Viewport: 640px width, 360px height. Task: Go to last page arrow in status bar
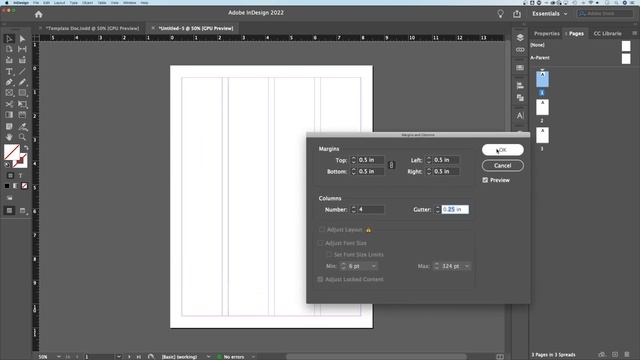coord(139,357)
